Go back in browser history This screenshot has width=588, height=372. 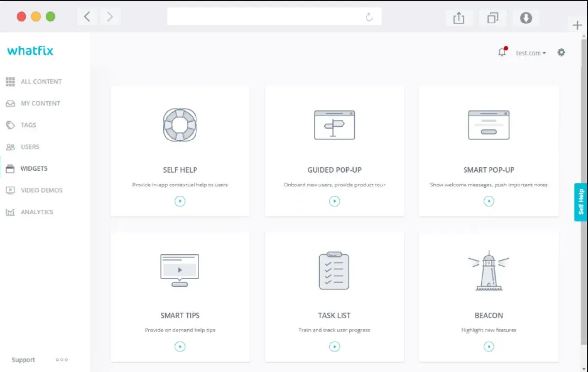[x=87, y=17]
